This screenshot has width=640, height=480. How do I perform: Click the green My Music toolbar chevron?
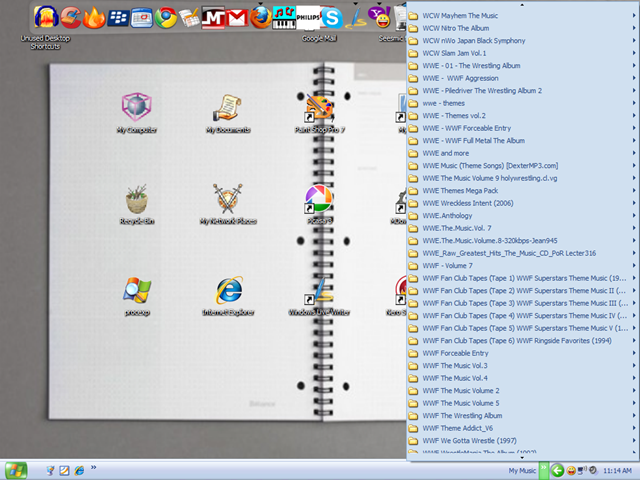coord(543,471)
